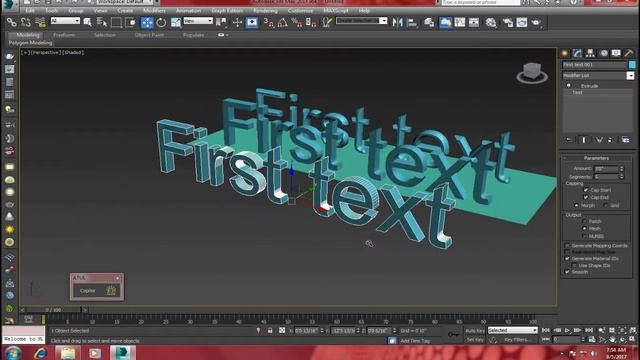Click the Select and Link tool icon

click(11, 22)
